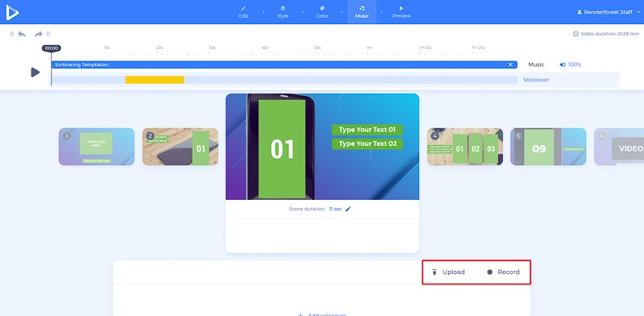The width and height of the screenshot is (644, 316).
Task: Click the Voiceover label
Action: click(x=536, y=80)
